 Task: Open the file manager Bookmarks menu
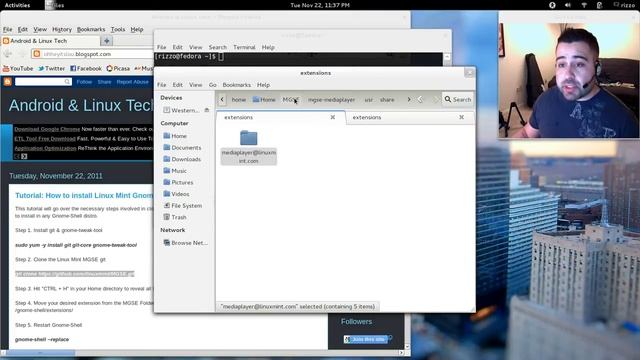point(236,85)
